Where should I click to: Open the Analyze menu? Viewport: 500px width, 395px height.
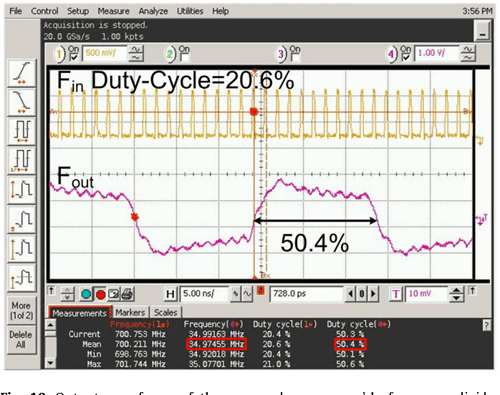tap(153, 11)
